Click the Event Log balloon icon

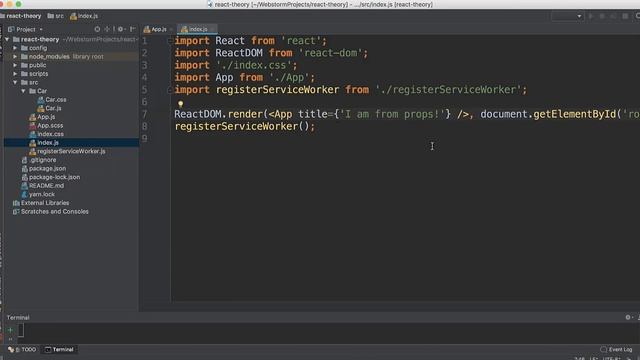[x=604, y=349]
